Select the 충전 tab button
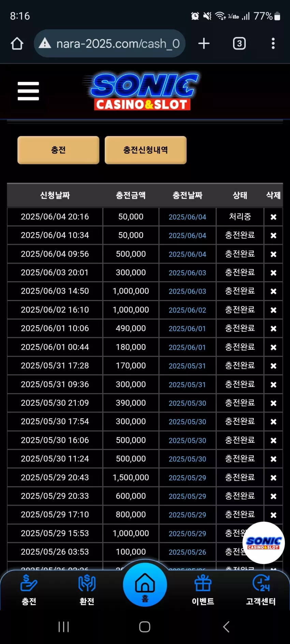This screenshot has width=290, height=644. (58, 150)
